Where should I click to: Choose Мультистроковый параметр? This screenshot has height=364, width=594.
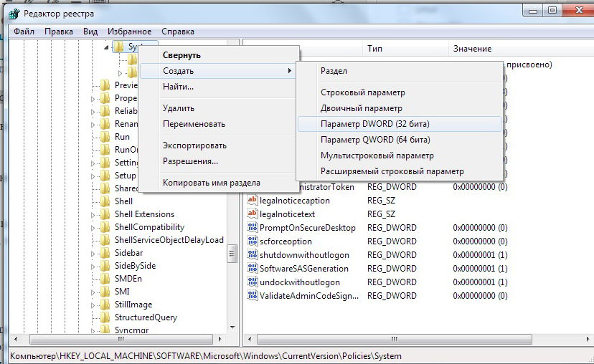(x=400, y=155)
